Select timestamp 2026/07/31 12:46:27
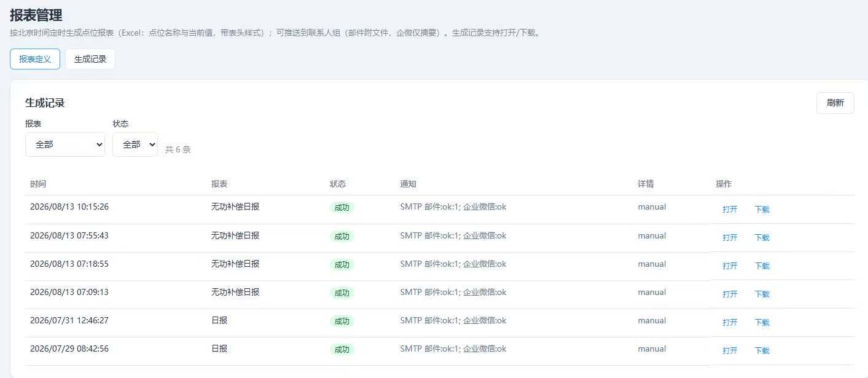The image size is (868, 378). 69,320
